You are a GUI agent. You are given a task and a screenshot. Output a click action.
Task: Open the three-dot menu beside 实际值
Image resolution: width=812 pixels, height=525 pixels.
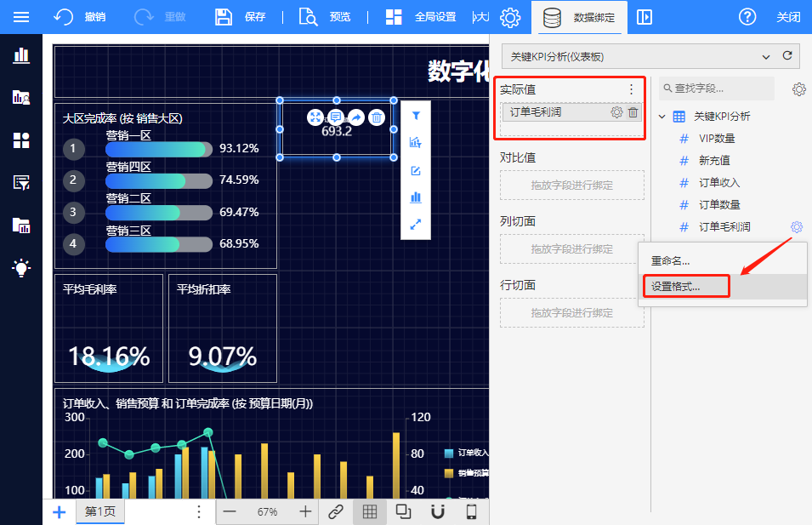pyautogui.click(x=631, y=89)
